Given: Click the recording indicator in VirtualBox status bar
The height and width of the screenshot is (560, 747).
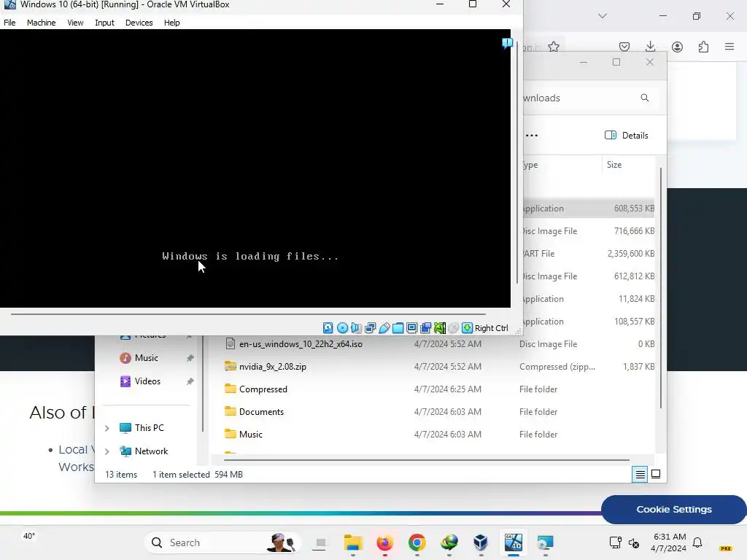Looking at the screenshot, I should click(x=425, y=327).
